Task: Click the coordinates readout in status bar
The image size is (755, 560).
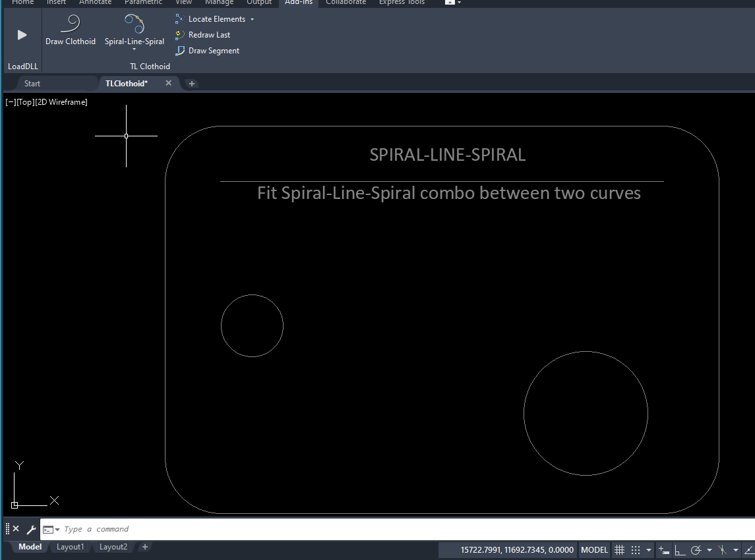Action: pyautogui.click(x=517, y=550)
